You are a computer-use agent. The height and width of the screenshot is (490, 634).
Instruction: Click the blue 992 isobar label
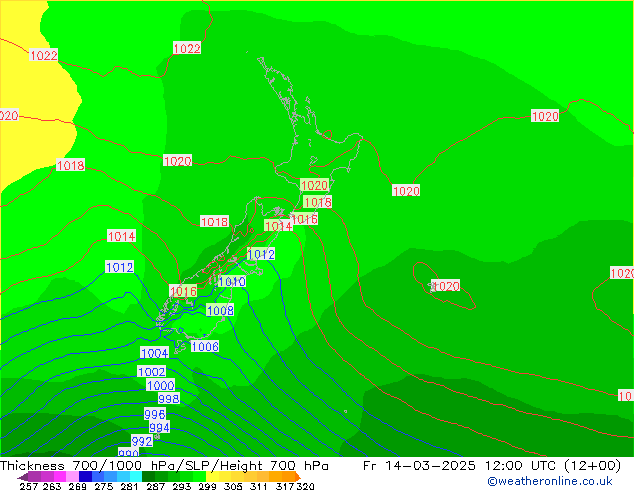click(x=142, y=441)
